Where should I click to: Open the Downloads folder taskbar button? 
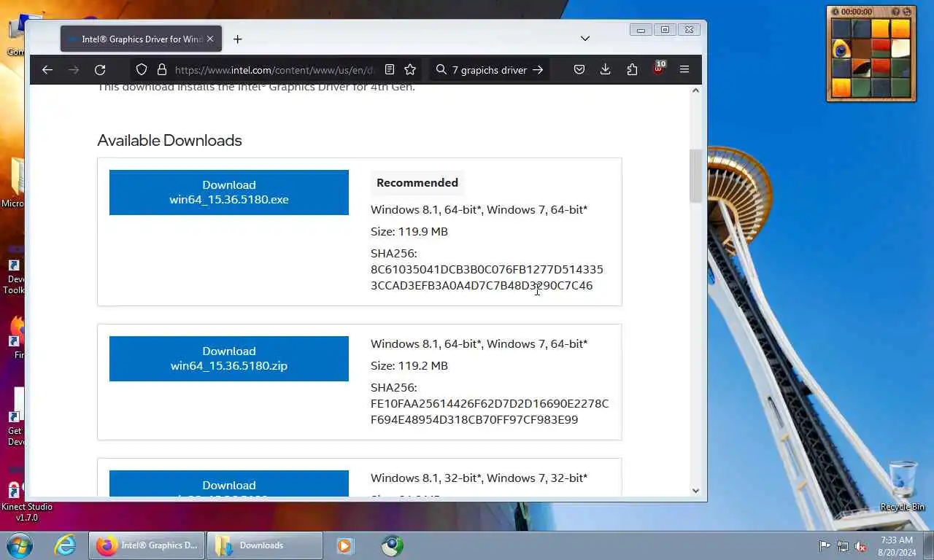click(265, 545)
